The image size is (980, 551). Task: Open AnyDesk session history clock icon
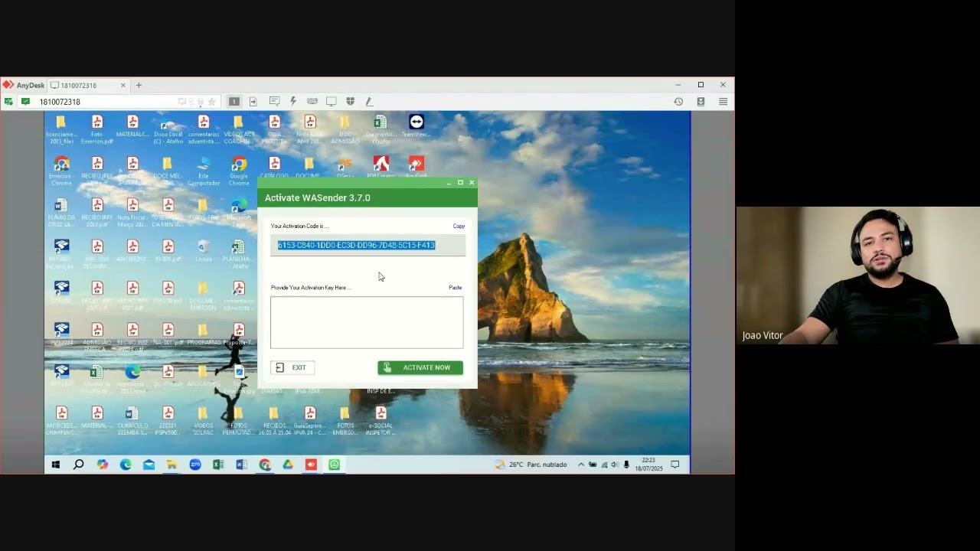[678, 102]
